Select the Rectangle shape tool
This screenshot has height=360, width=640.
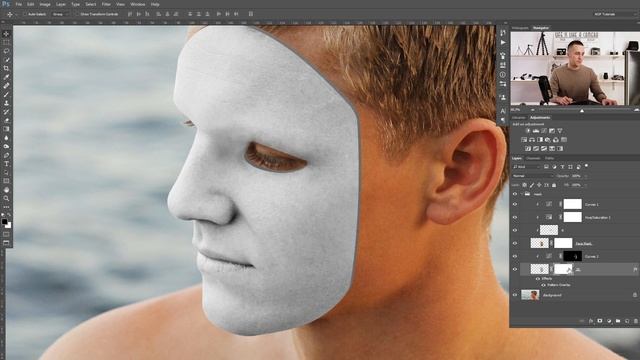[6, 181]
